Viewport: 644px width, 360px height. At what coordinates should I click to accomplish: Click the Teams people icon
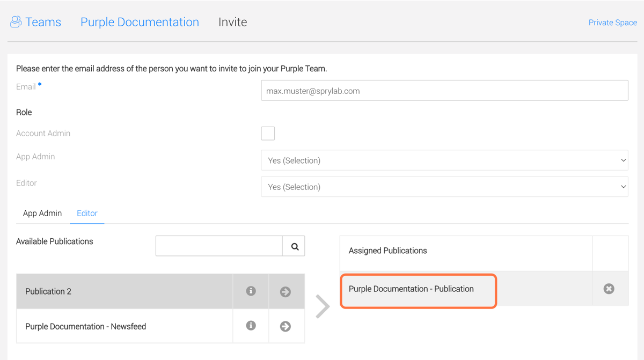[16, 22]
